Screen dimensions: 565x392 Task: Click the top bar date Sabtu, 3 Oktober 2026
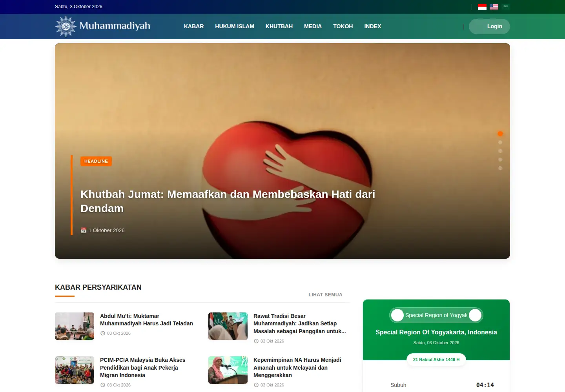78,7
